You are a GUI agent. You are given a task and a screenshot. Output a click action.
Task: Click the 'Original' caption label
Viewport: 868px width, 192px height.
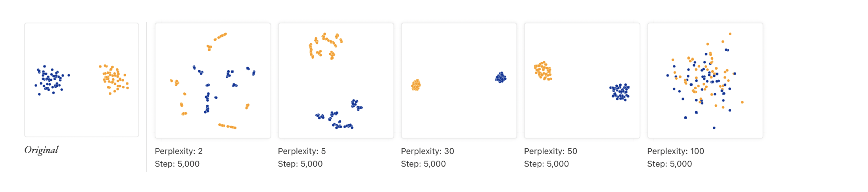[x=41, y=150]
